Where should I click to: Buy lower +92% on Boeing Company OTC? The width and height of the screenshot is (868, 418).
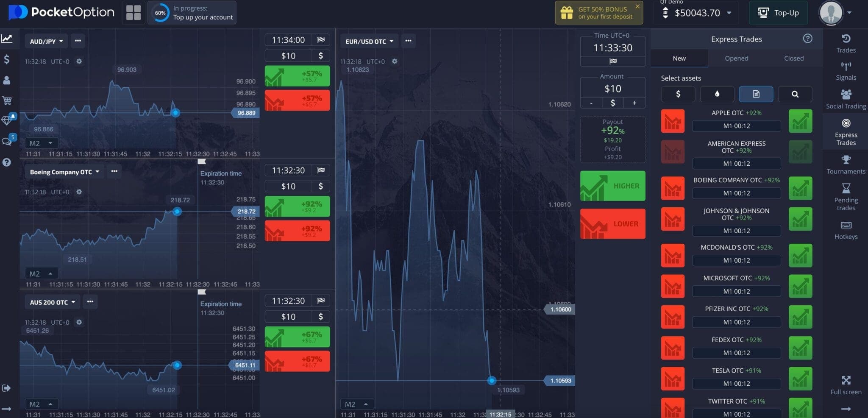pos(297,231)
